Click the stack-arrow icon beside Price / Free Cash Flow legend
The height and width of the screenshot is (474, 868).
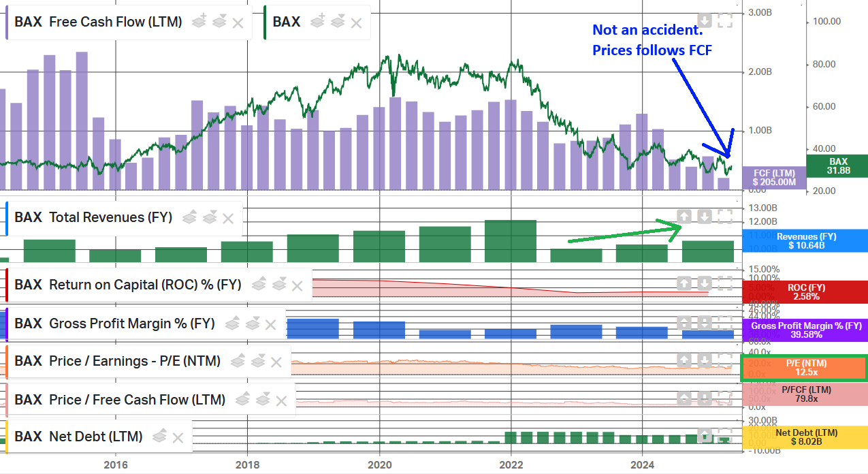click(x=263, y=400)
